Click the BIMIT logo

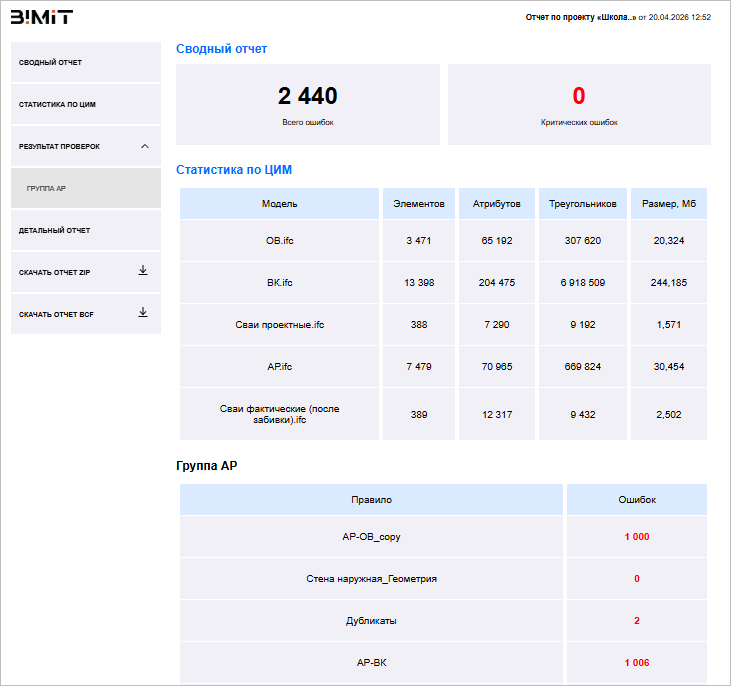(41, 17)
